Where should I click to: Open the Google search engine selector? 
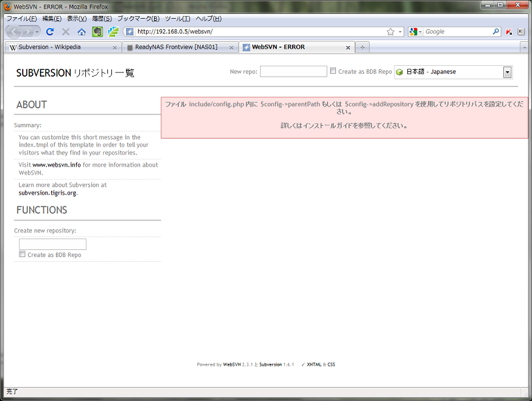pyautogui.click(x=415, y=32)
